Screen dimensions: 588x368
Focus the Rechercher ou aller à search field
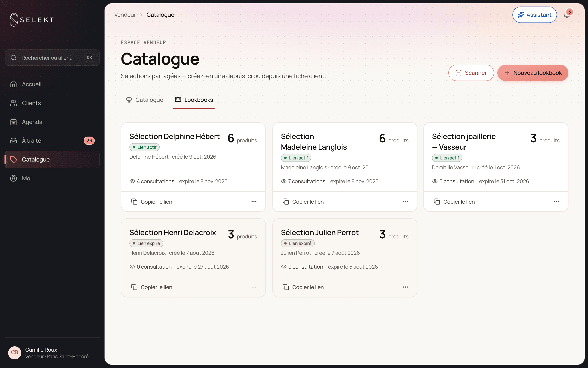52,58
